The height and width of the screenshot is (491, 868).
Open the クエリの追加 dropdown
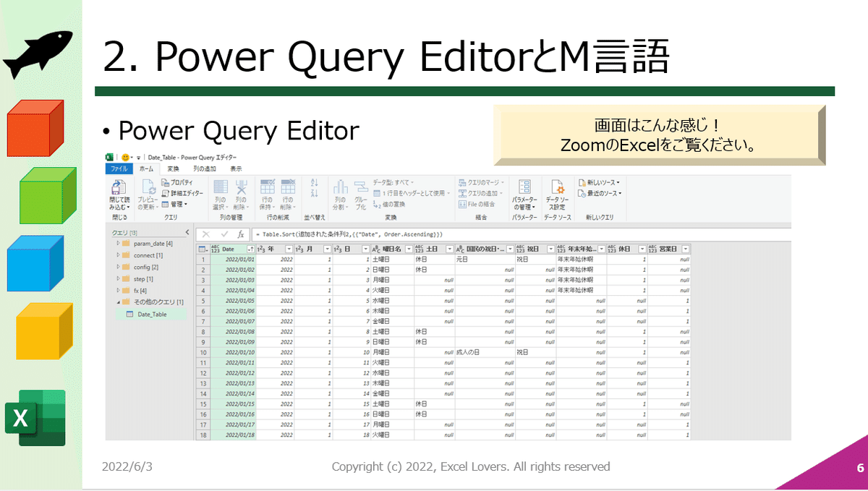[x=481, y=193]
